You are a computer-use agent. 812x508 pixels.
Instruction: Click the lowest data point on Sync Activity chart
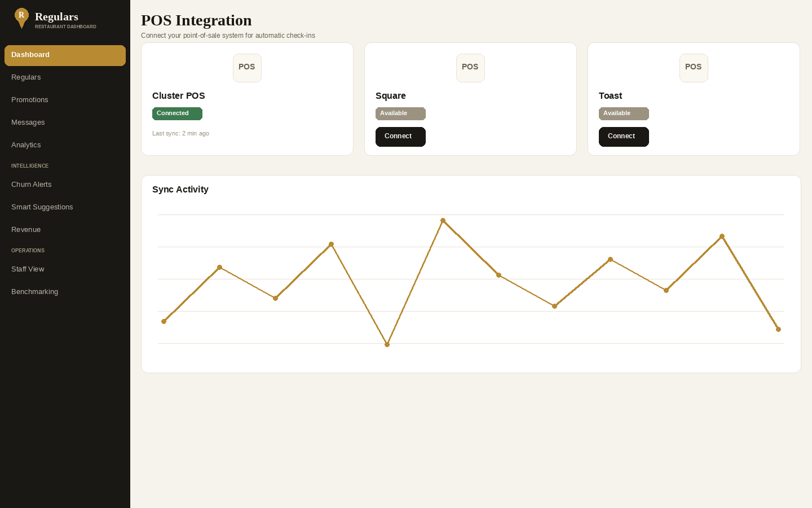(x=387, y=344)
